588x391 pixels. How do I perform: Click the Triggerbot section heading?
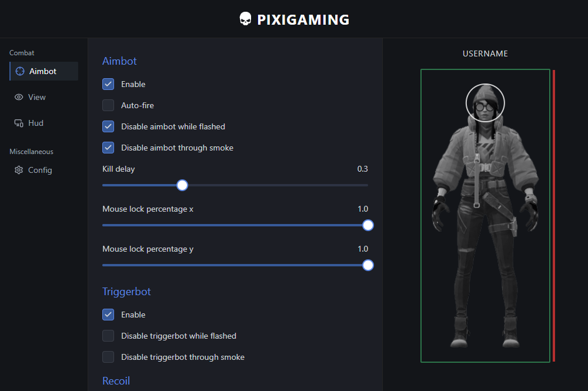pyautogui.click(x=126, y=292)
